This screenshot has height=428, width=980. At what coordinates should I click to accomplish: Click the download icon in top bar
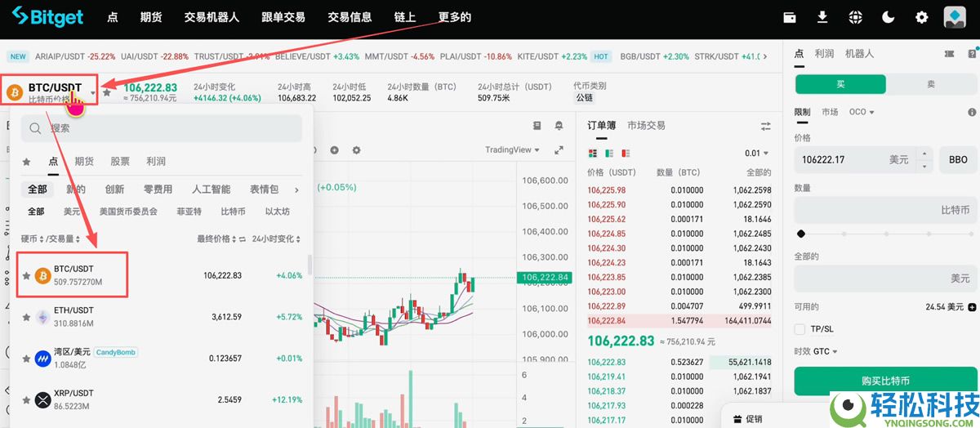coord(822,17)
